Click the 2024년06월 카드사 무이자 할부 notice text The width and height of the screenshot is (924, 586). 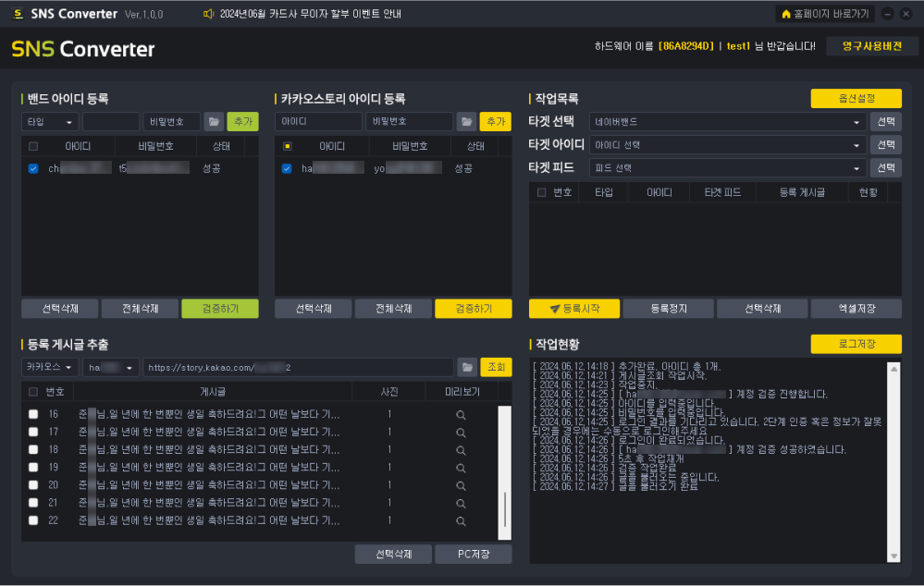pyautogui.click(x=310, y=14)
